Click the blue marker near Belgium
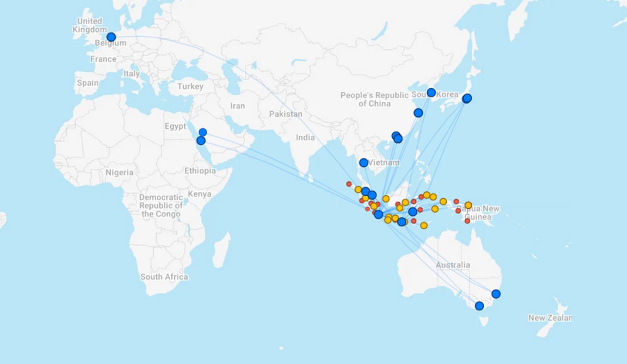The height and width of the screenshot is (364, 627). pos(111,37)
